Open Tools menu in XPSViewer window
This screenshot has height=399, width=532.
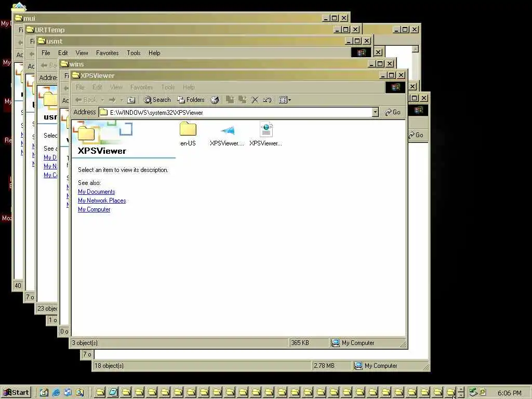pyautogui.click(x=168, y=87)
